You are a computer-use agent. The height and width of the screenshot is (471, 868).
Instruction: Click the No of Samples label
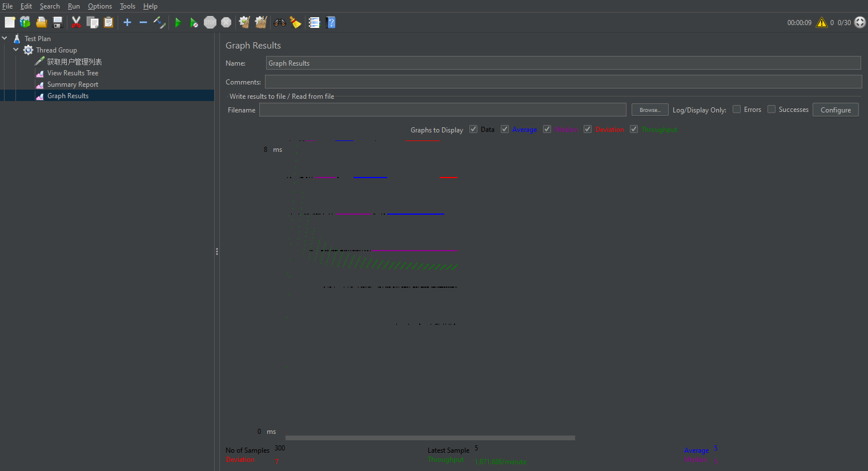tap(247, 450)
